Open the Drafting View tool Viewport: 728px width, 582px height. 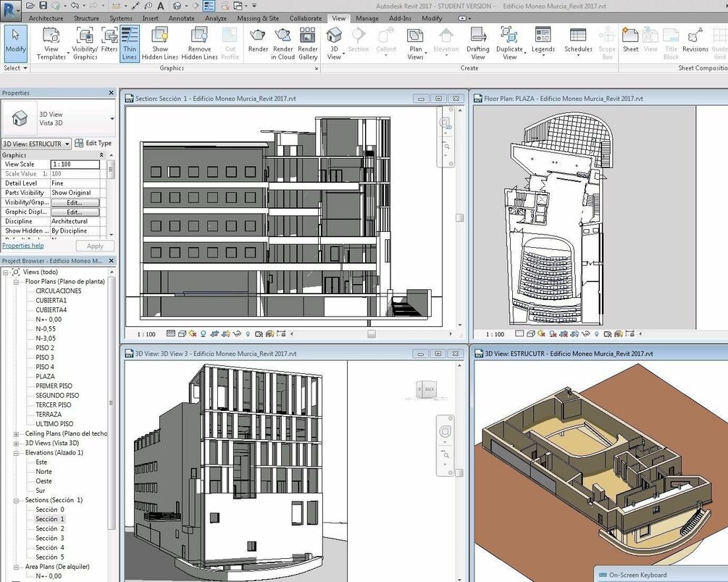[478, 43]
